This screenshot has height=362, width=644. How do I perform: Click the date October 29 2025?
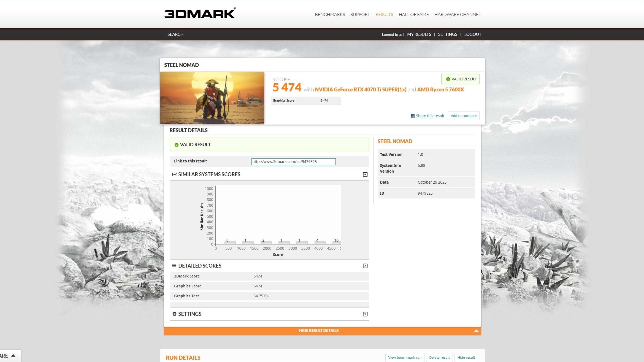(x=432, y=183)
